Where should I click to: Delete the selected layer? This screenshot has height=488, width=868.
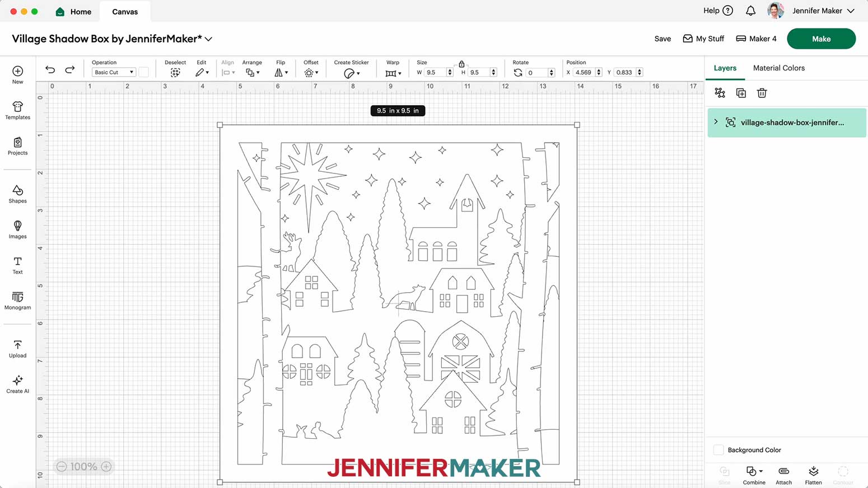pyautogui.click(x=762, y=93)
